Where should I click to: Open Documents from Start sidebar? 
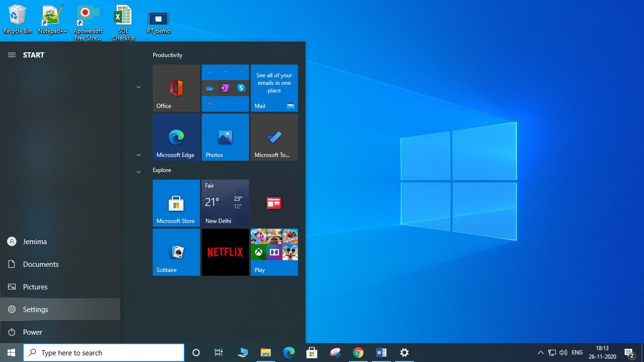(60, 264)
